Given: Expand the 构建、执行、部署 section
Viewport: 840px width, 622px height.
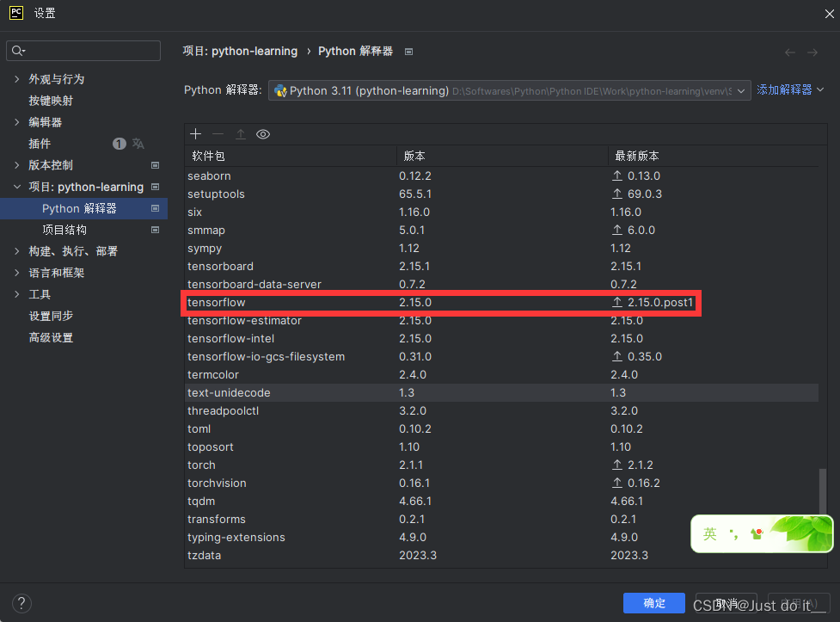Looking at the screenshot, I should [x=16, y=251].
